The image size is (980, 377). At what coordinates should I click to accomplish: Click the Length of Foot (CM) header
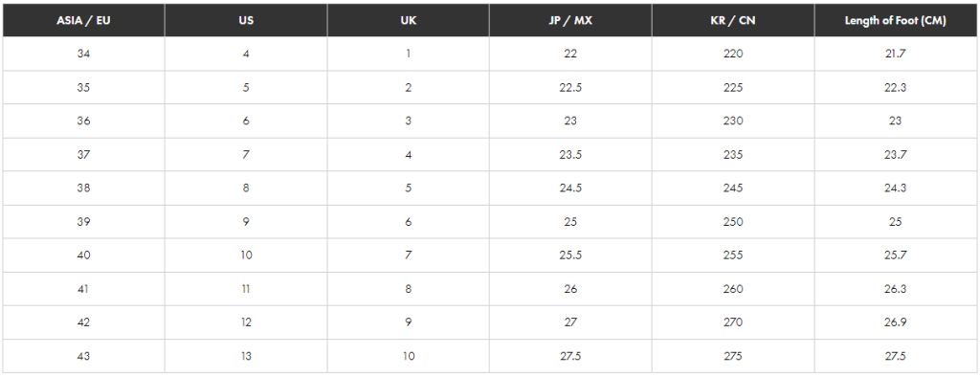(896, 21)
